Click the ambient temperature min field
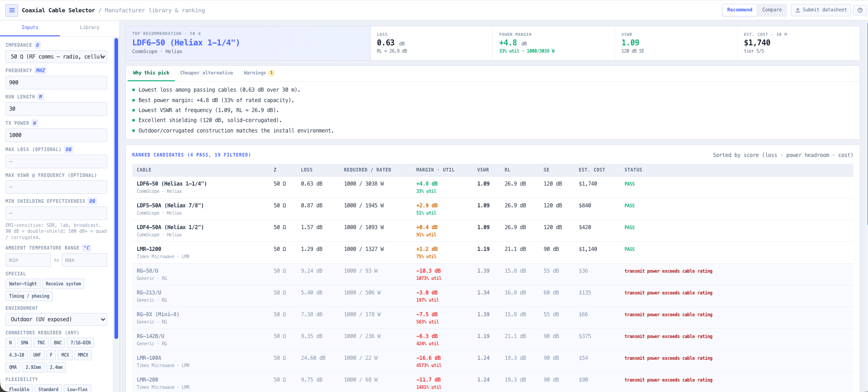The height and width of the screenshot is (392, 868). (28, 260)
